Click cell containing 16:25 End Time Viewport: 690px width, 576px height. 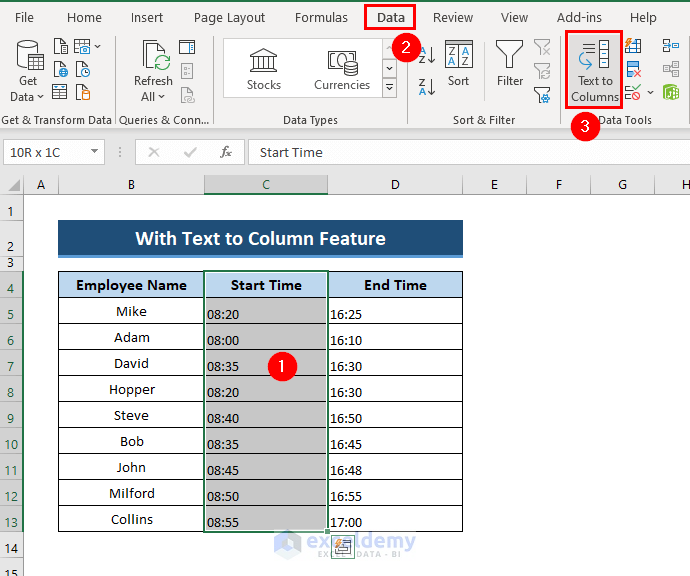395,312
